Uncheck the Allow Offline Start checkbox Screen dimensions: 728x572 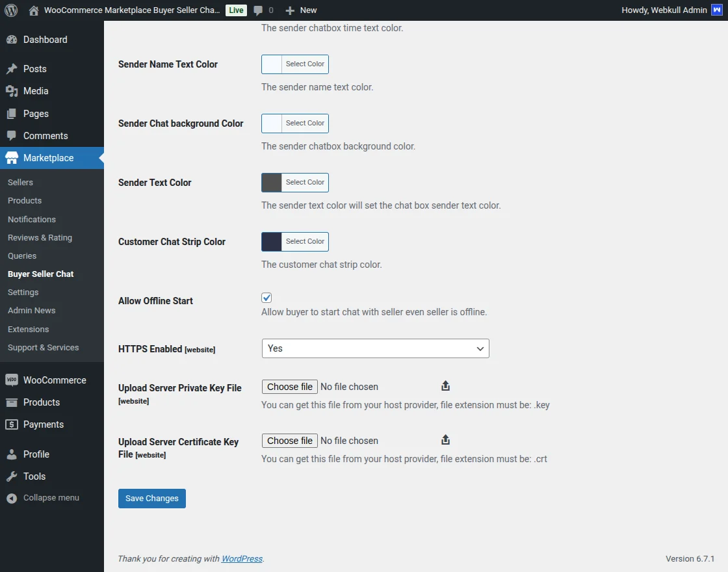pyautogui.click(x=266, y=297)
